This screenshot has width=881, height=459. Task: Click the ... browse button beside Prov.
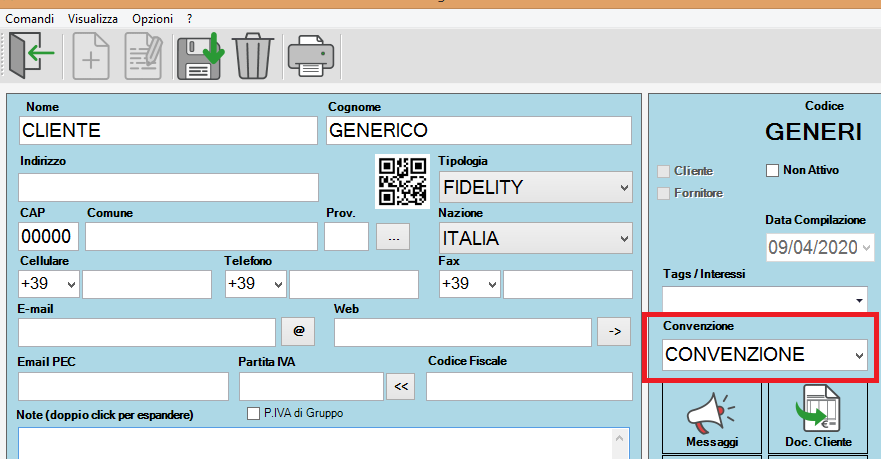click(393, 238)
